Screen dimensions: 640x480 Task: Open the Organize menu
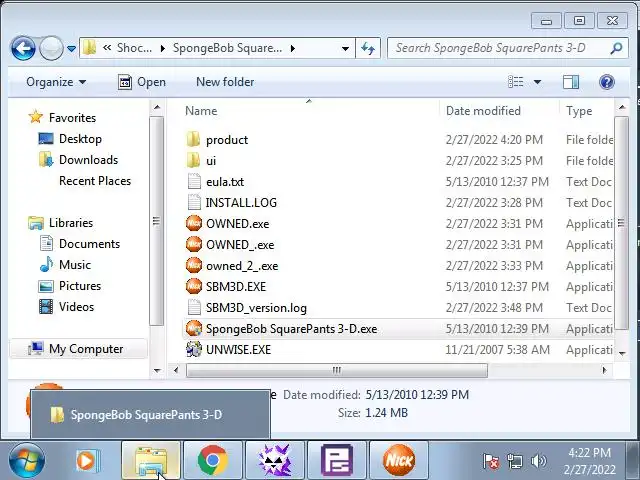(x=56, y=82)
